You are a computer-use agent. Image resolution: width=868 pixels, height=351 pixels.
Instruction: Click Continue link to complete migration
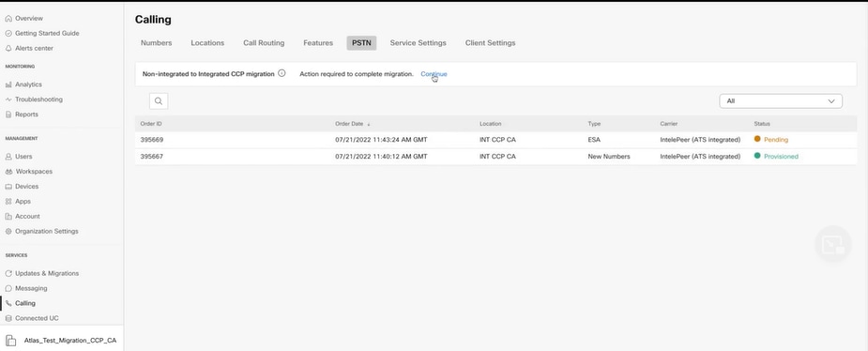434,73
